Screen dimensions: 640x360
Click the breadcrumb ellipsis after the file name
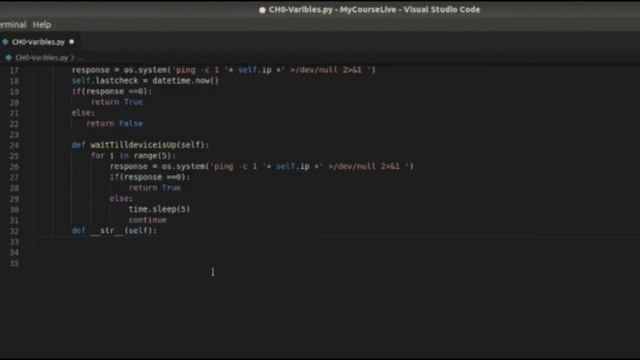click(80, 58)
